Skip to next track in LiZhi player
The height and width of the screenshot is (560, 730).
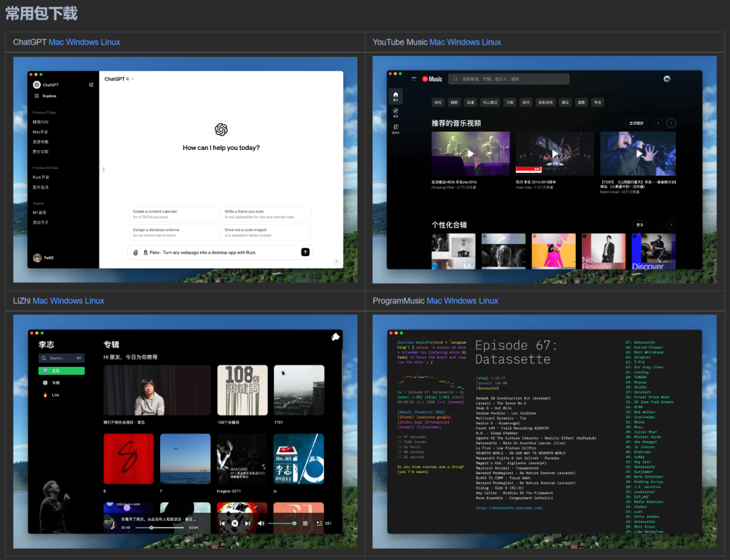click(x=247, y=523)
